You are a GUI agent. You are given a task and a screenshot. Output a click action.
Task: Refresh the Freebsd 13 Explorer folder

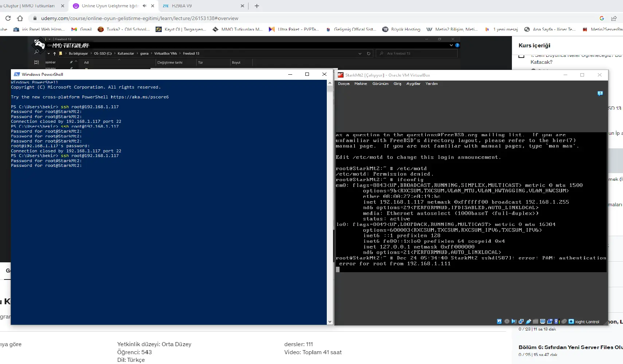tap(369, 54)
